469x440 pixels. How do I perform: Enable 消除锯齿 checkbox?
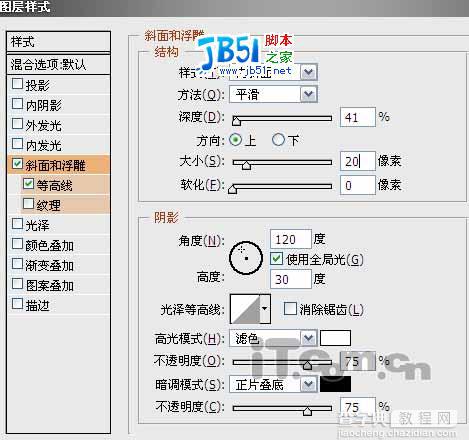[x=290, y=309]
